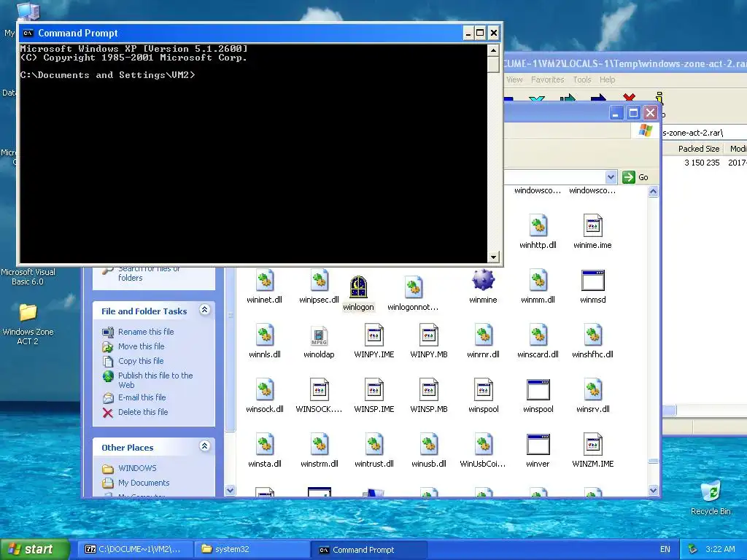
Task: Click the Start button
Action: (34, 549)
